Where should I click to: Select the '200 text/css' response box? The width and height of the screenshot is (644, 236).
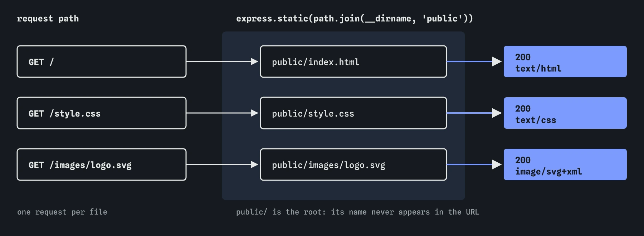(565, 113)
